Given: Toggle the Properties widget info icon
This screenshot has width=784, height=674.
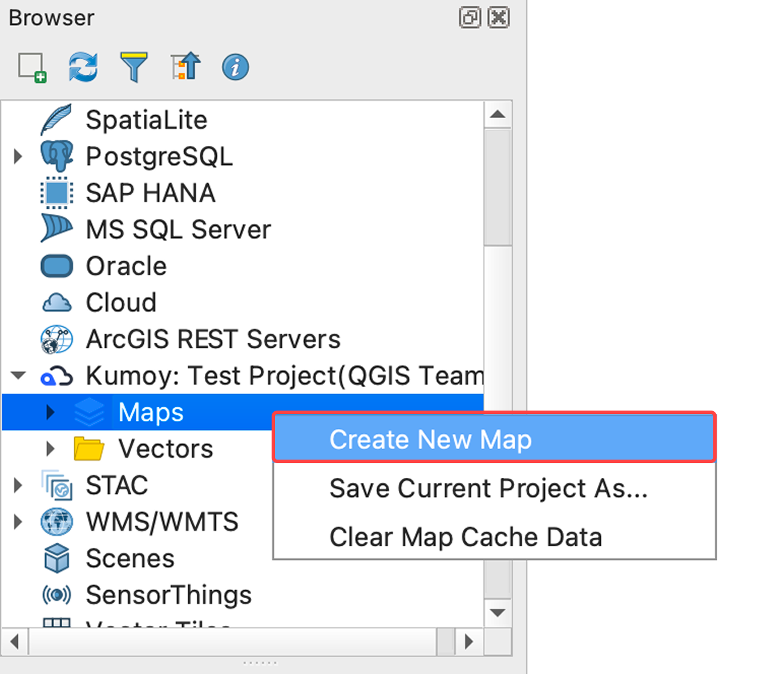Looking at the screenshot, I should pos(235,67).
